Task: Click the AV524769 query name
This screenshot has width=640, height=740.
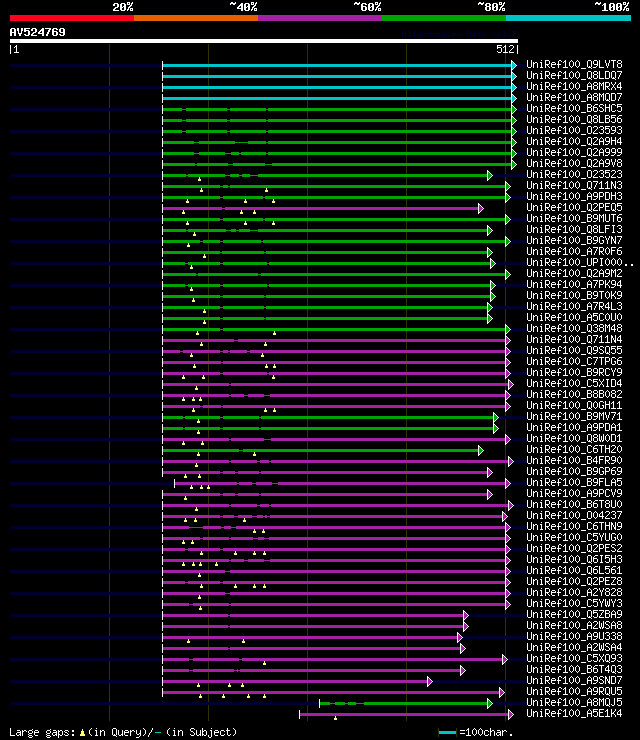Action: tap(37, 33)
